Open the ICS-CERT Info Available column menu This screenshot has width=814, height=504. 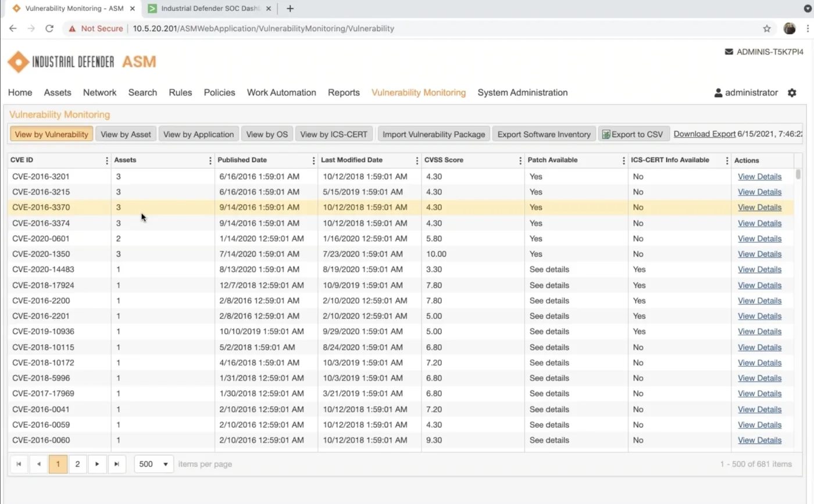coord(727,160)
